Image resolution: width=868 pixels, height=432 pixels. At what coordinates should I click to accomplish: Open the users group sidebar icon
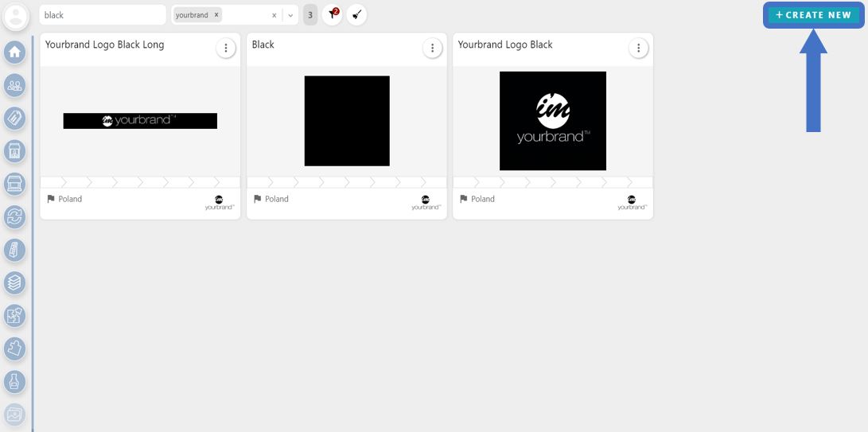(14, 85)
